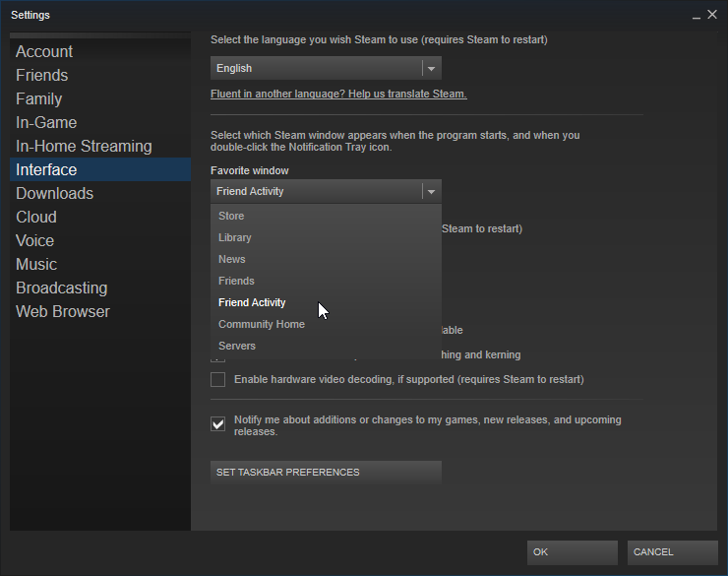The width and height of the screenshot is (728, 576).
Task: Choose Library from the dropdown list
Action: (326, 237)
